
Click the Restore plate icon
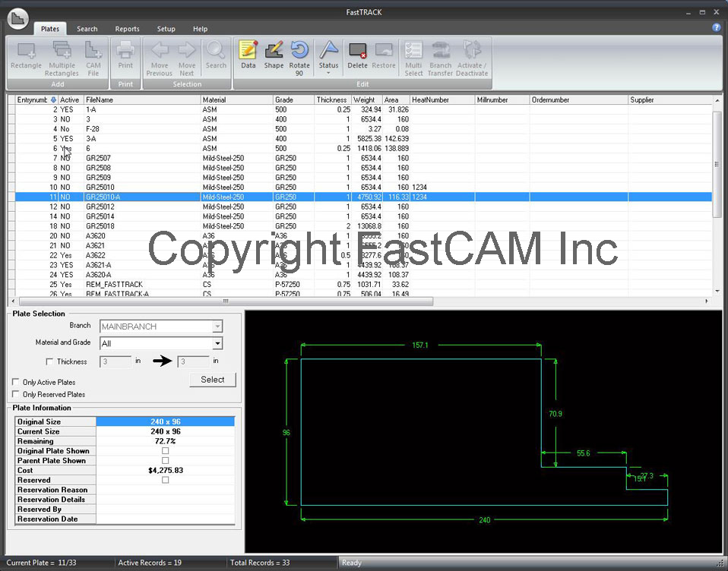384,50
